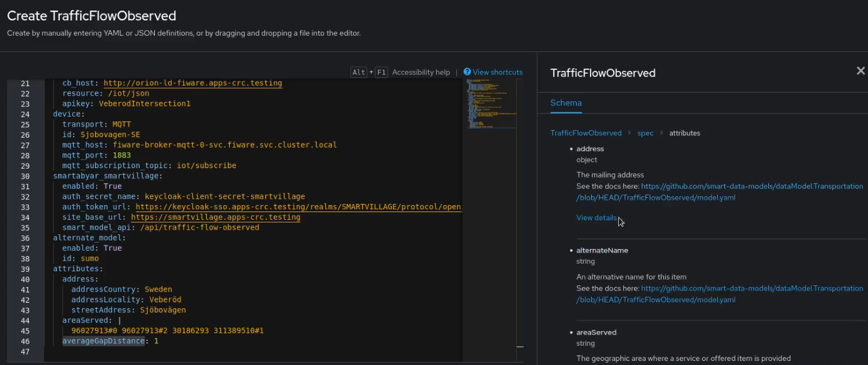Click the attributes breadcrumb item
This screenshot has height=365, width=868.
684,133
